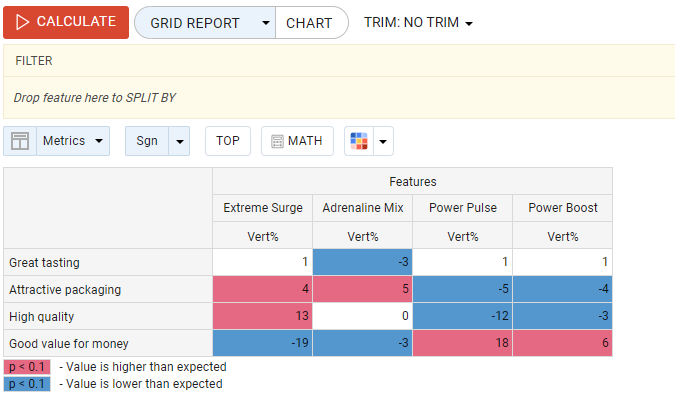The image size is (675, 419).
Task: Switch to the CHART view
Action: pyautogui.click(x=309, y=22)
